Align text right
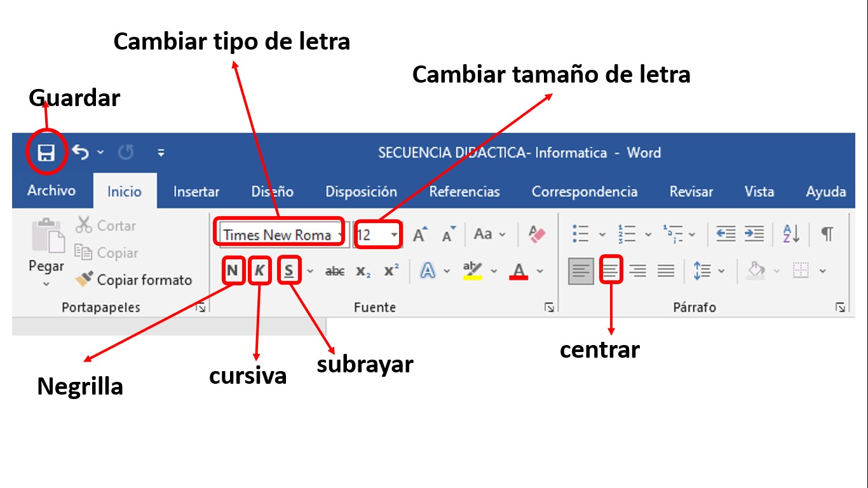This screenshot has height=488, width=868. pyautogui.click(x=637, y=271)
